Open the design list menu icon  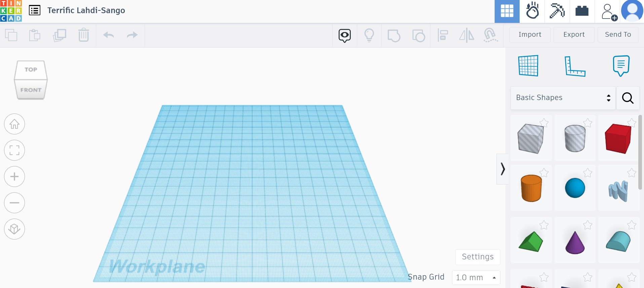(35, 10)
